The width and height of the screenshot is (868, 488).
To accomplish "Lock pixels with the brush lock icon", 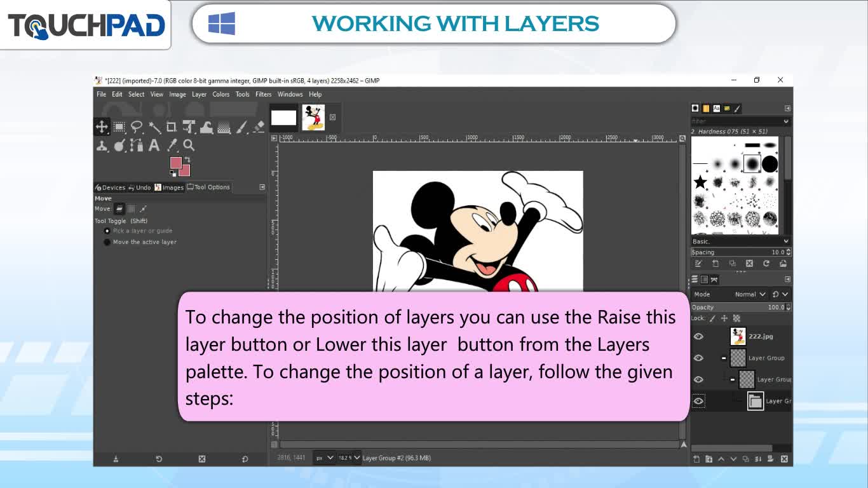I will click(713, 318).
